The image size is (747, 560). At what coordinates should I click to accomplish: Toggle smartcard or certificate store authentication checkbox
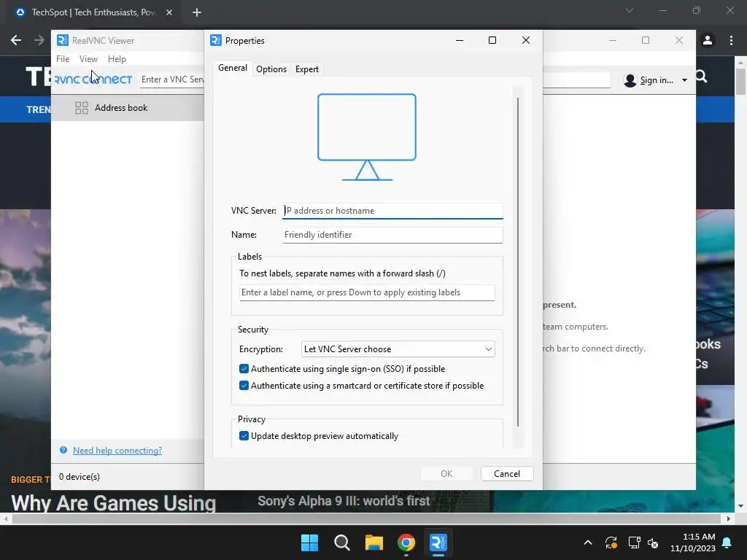coord(244,385)
